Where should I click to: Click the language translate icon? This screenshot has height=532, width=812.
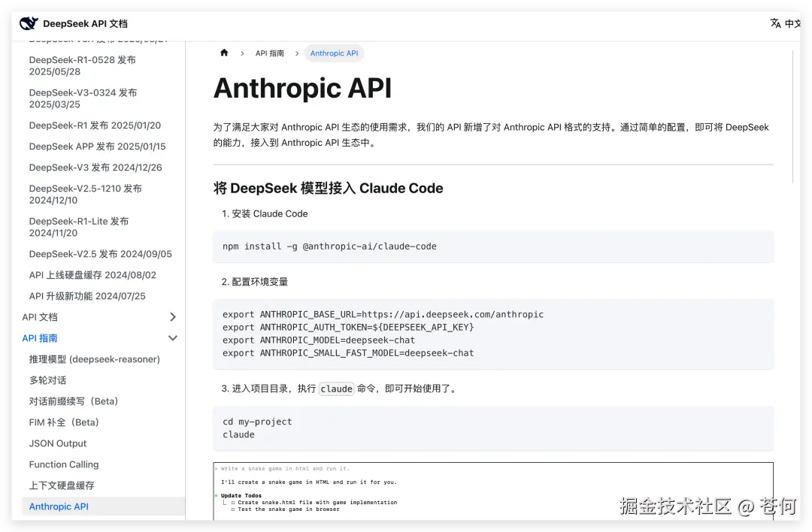775,23
